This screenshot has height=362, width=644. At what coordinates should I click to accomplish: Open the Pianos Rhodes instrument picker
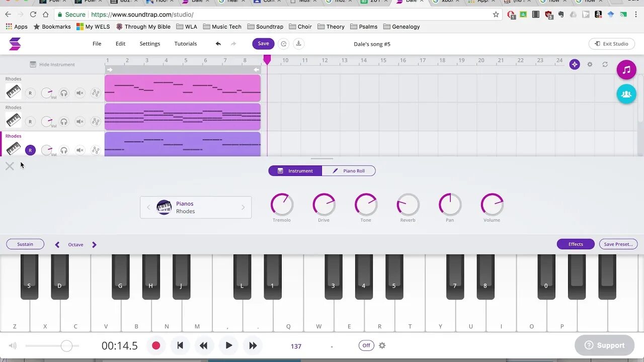[196, 207]
